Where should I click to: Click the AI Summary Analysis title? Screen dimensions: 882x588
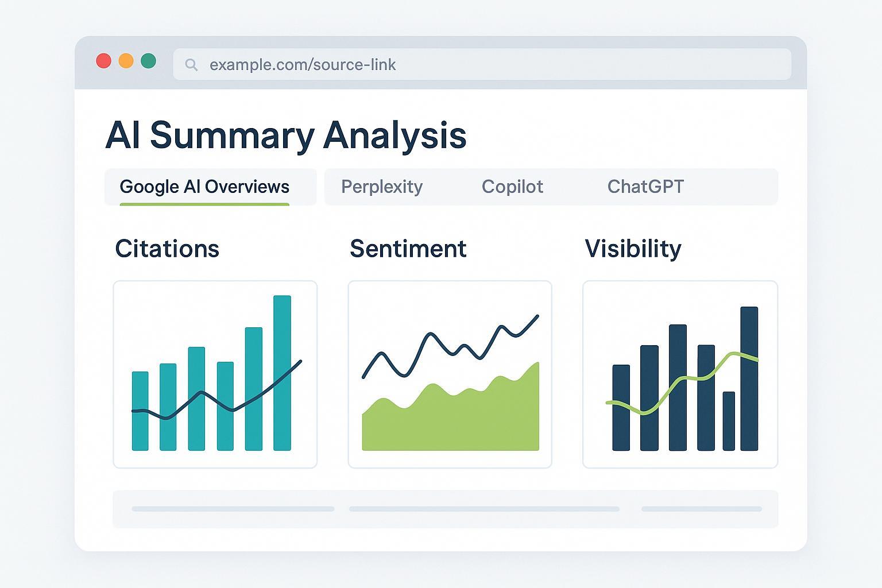(x=285, y=135)
